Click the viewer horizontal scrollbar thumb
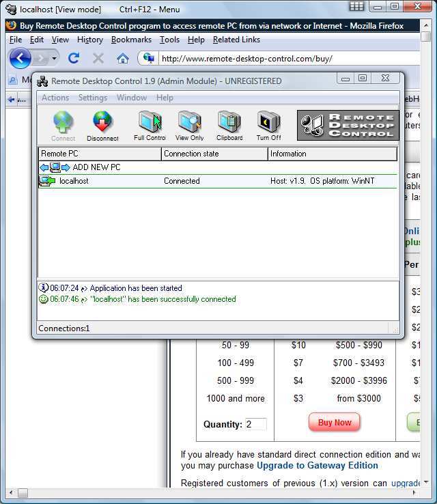 (x=23, y=493)
